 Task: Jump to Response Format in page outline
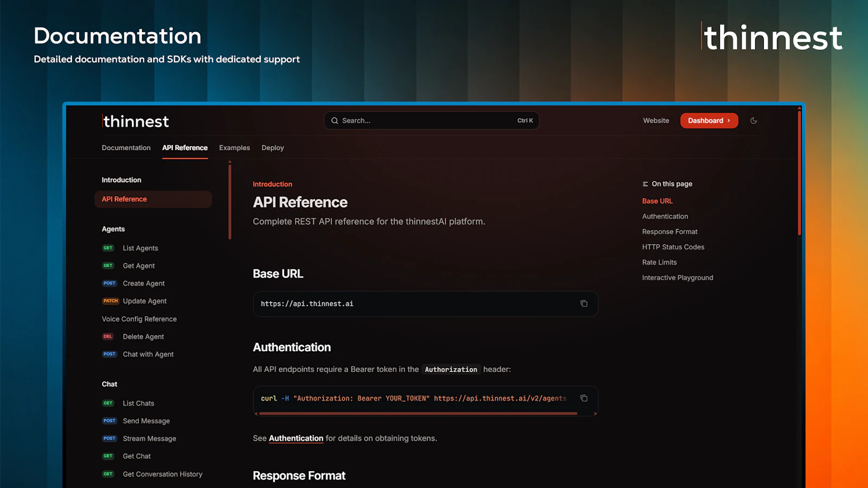(670, 232)
